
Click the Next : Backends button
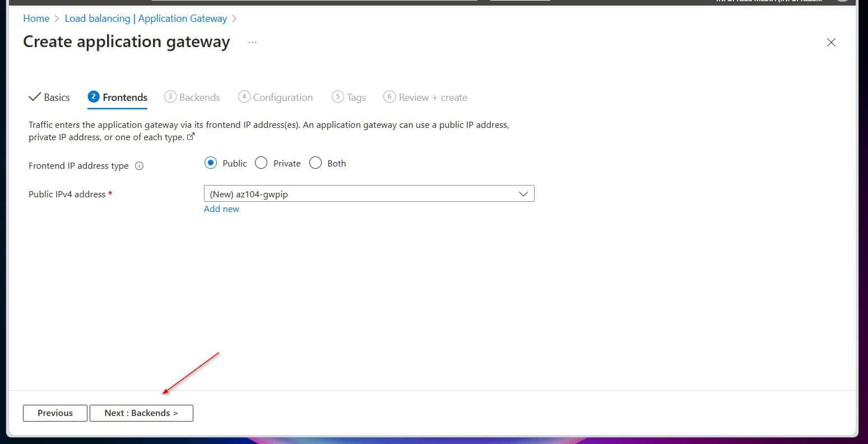click(x=141, y=413)
